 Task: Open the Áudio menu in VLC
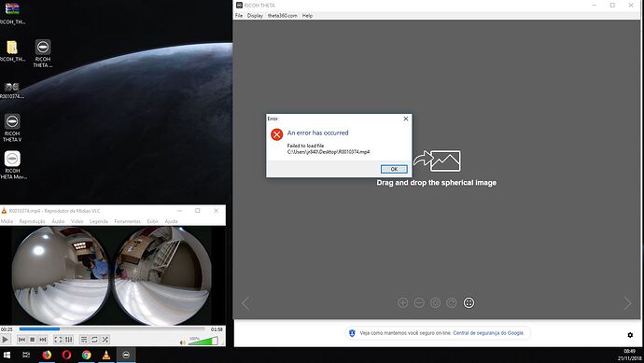click(58, 221)
